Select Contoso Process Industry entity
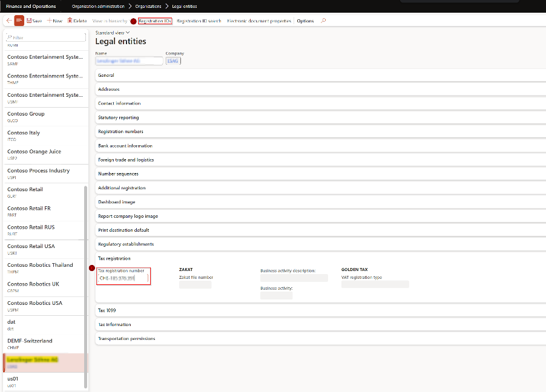The width and height of the screenshot is (546, 392). [46, 174]
